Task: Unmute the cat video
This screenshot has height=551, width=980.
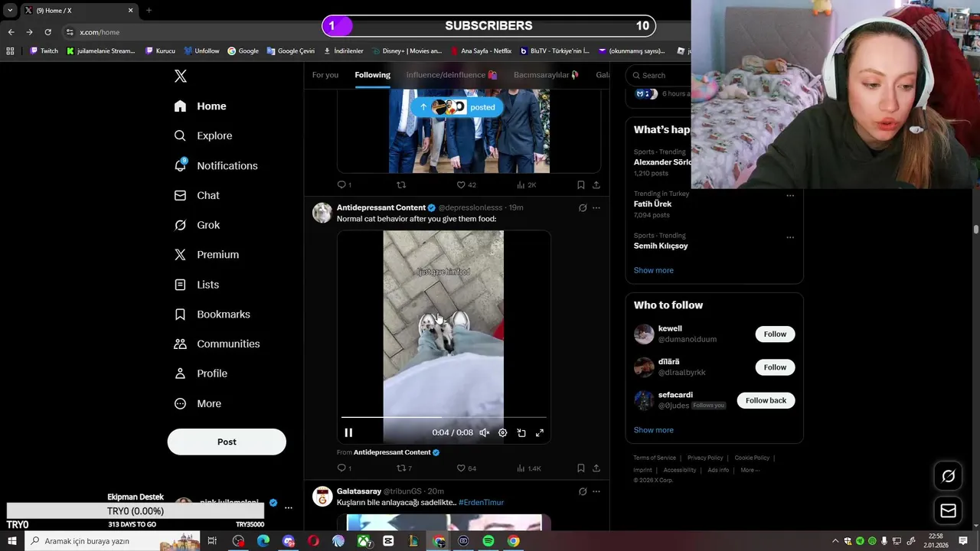Action: 485,432
